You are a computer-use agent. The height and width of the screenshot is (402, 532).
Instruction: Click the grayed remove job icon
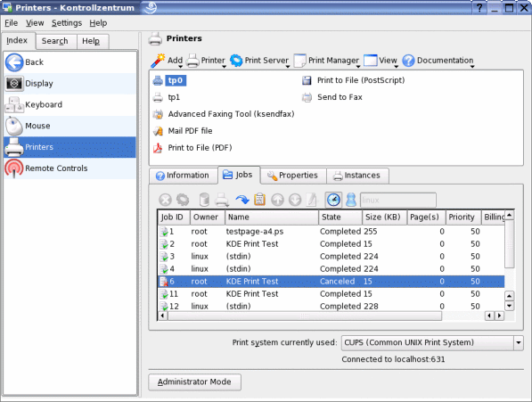point(165,200)
